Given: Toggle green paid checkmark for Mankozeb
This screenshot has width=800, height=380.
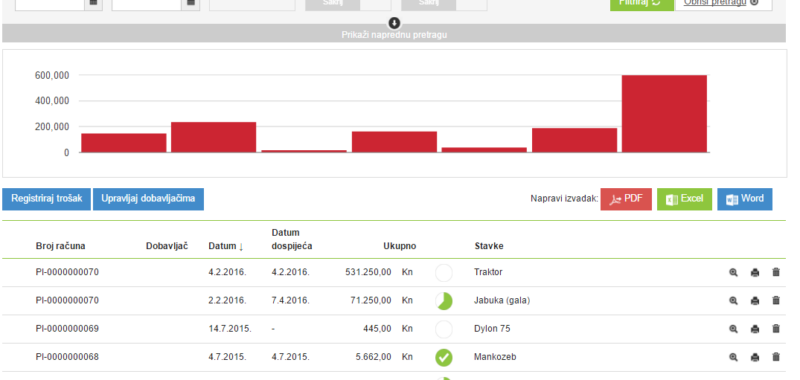Looking at the screenshot, I should [x=444, y=358].
